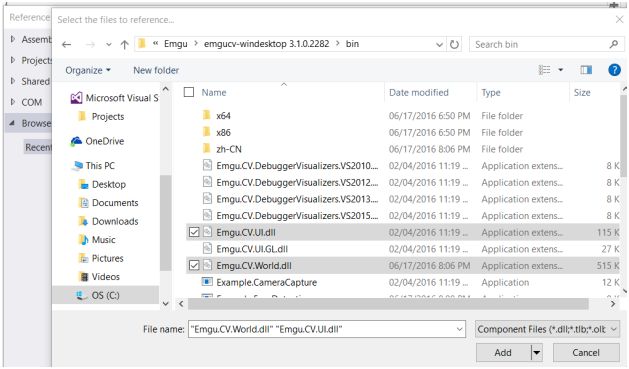Image resolution: width=629 pixels, height=369 pixels.
Task: Open the Add button split dropdown arrow
Action: 537,353
